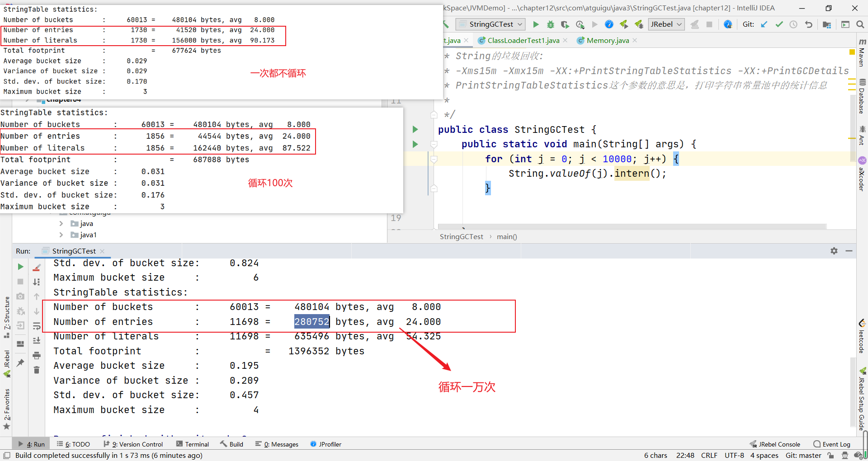Revert changes with the Git rollback icon
Screen dimensions: 868x461
coord(808,24)
